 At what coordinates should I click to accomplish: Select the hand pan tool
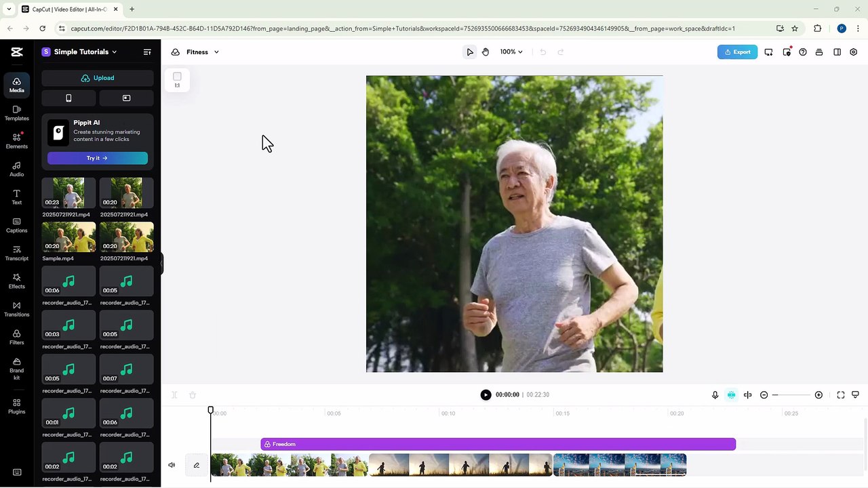coord(486,52)
